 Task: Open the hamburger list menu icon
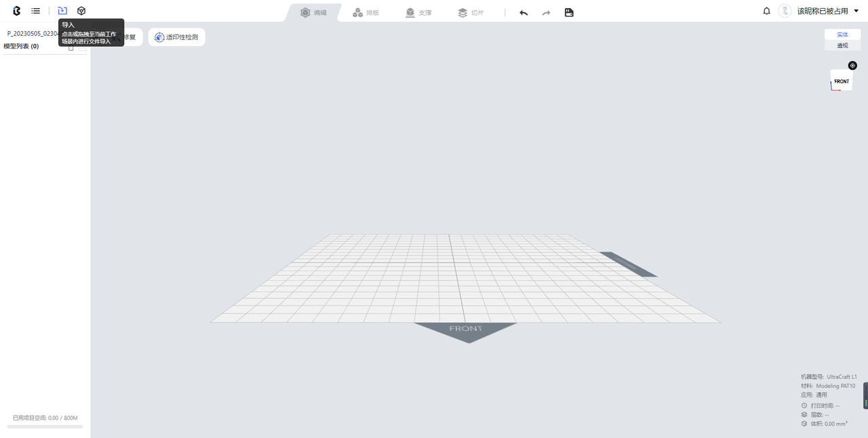click(35, 11)
